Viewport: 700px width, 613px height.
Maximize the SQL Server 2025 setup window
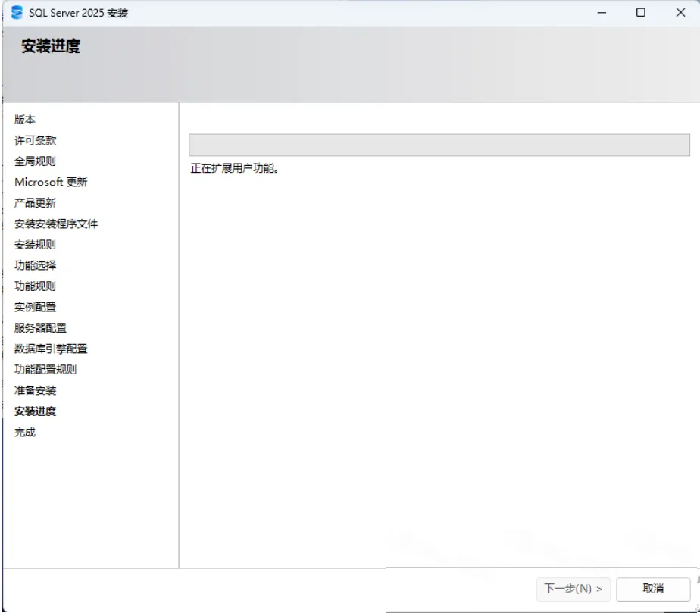pos(641,12)
